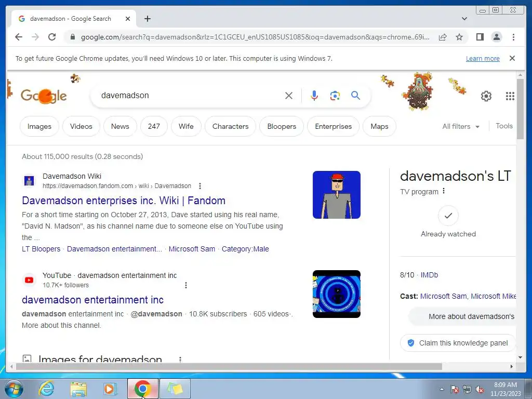Open the Learn more link about updates

[x=483, y=58]
